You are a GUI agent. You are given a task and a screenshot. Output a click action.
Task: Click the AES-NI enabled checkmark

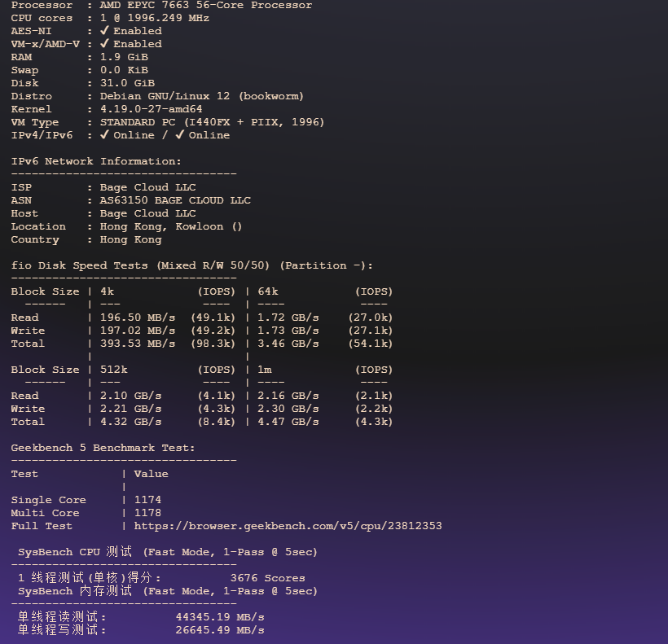[x=104, y=31]
